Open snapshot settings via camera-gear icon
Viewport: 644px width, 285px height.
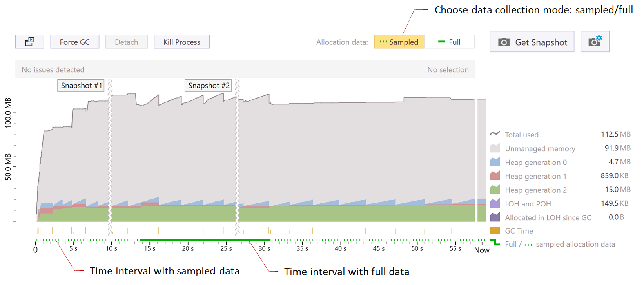[595, 41]
